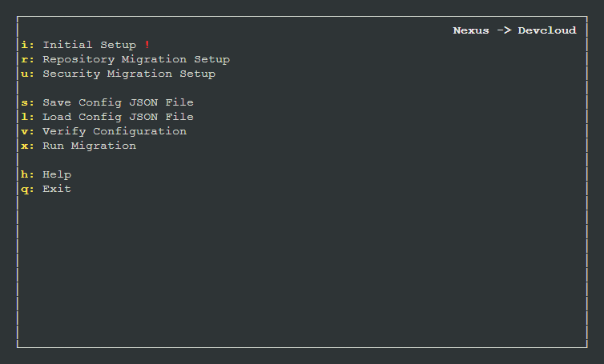
Task: Open the Help menu entry
Action: tap(57, 174)
